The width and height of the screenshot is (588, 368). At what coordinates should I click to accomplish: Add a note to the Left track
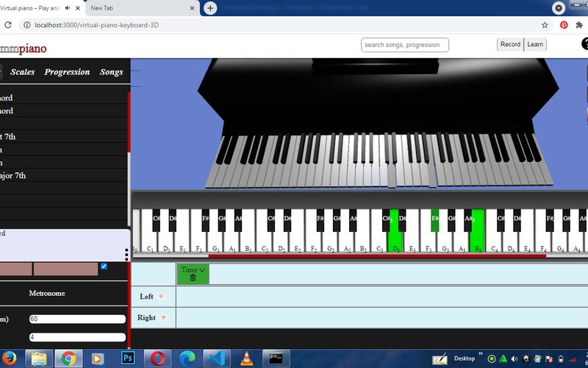coord(161,297)
